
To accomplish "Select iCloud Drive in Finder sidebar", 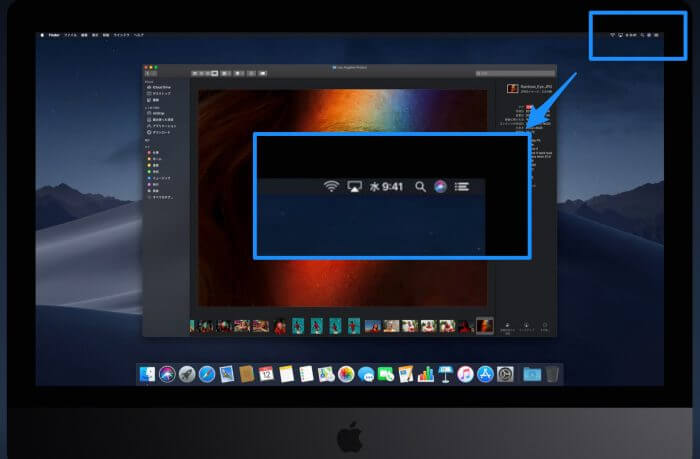I will pyautogui.click(x=159, y=88).
